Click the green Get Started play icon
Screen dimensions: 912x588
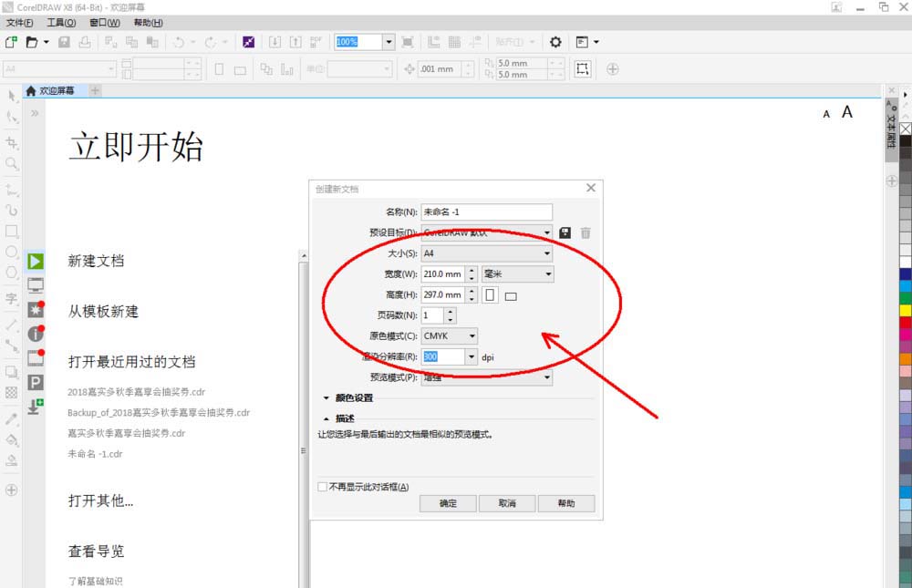coord(36,261)
